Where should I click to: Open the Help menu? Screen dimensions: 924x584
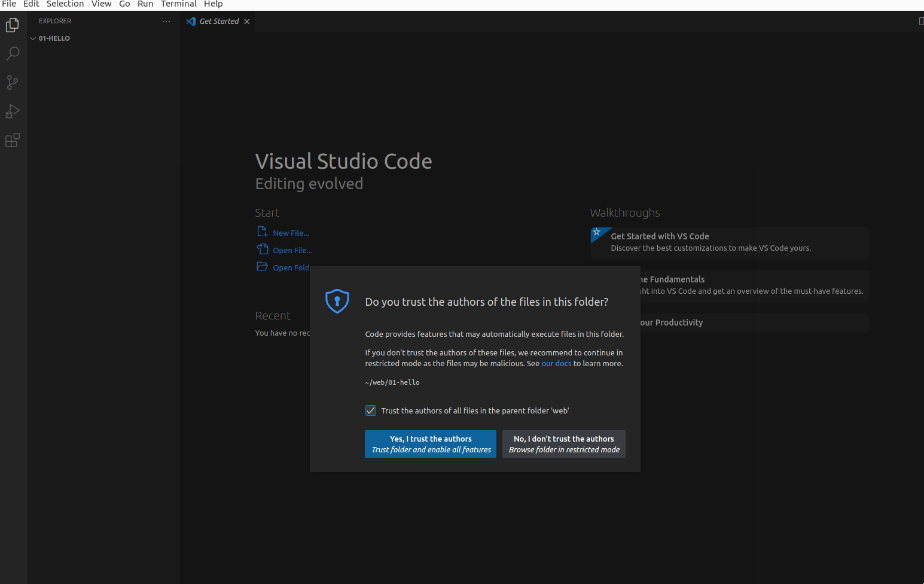point(213,4)
